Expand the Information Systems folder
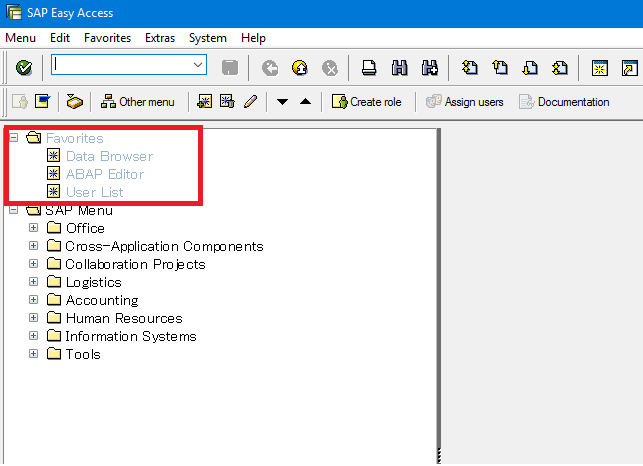This screenshot has height=466, width=643. (34, 336)
